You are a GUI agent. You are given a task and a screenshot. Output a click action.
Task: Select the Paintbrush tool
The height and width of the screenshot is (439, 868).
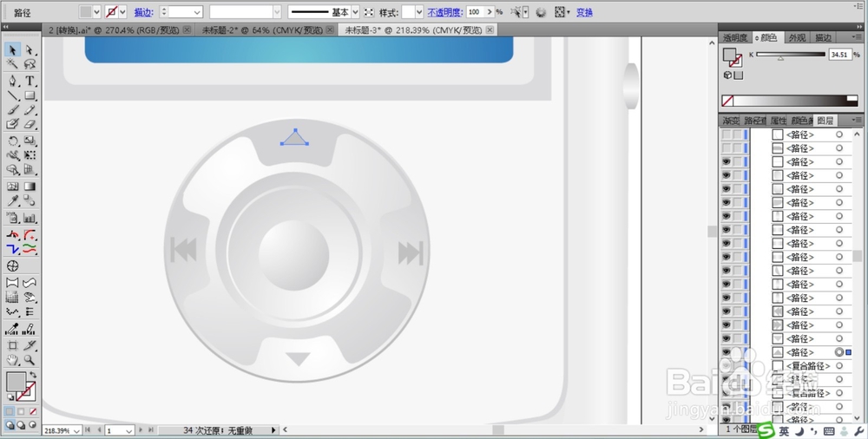12,110
